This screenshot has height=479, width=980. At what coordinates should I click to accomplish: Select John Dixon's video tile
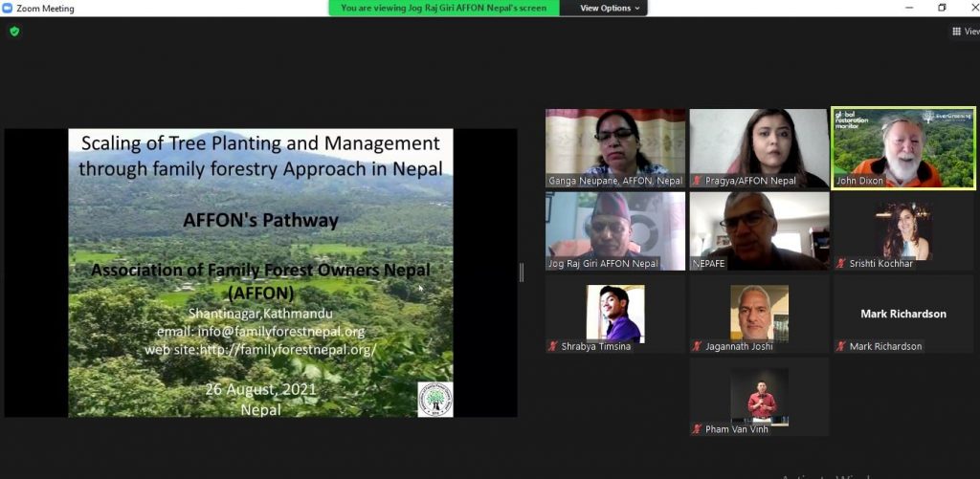pos(903,147)
